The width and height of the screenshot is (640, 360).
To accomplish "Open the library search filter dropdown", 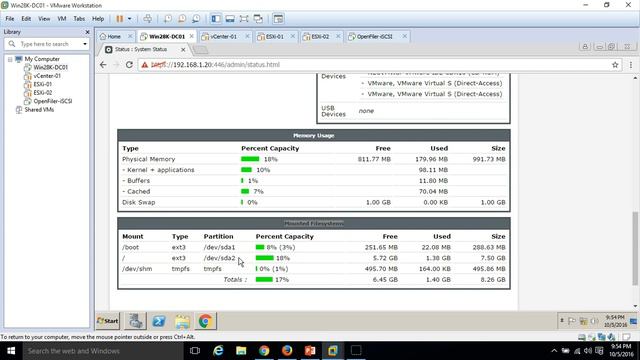I will coord(85,44).
